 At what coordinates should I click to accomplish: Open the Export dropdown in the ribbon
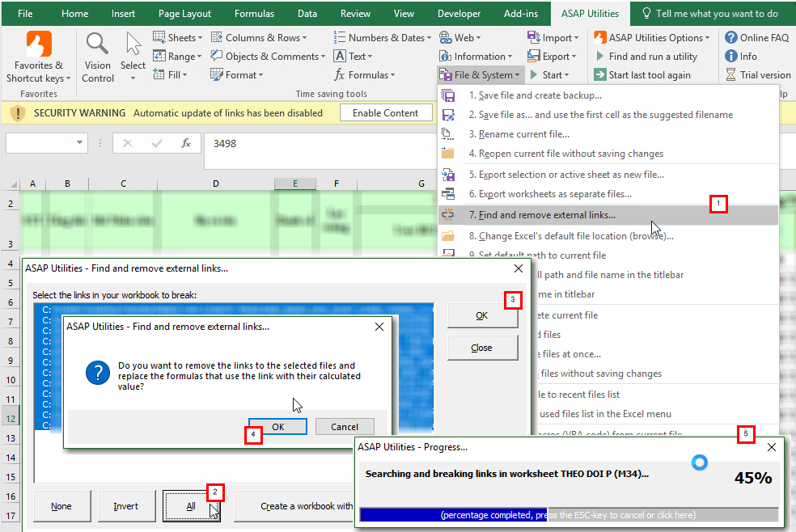point(552,57)
